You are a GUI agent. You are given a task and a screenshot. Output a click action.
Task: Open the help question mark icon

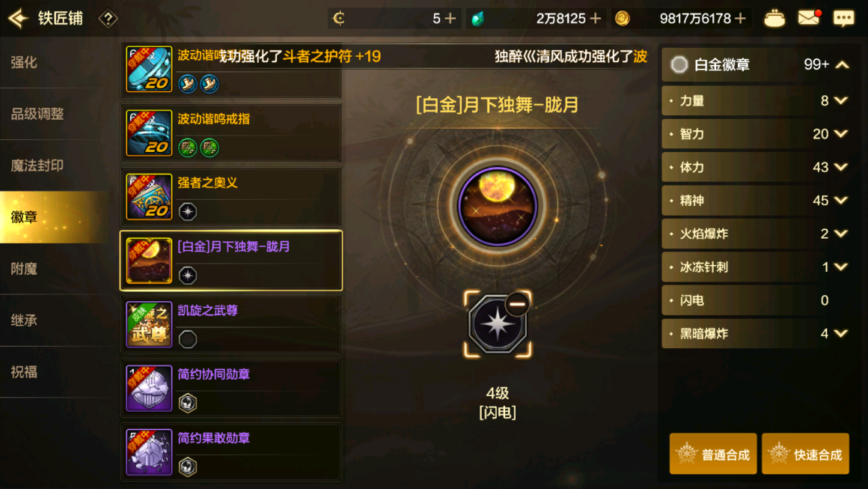(108, 19)
